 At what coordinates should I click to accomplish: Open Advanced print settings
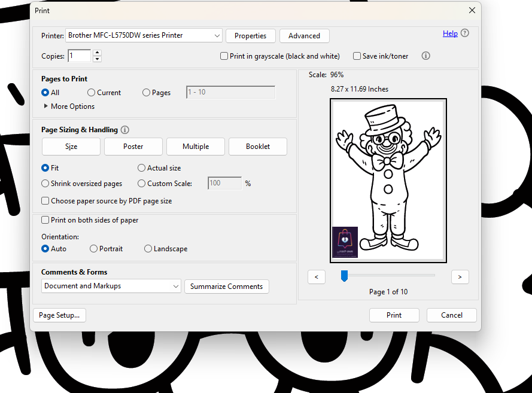tap(305, 36)
